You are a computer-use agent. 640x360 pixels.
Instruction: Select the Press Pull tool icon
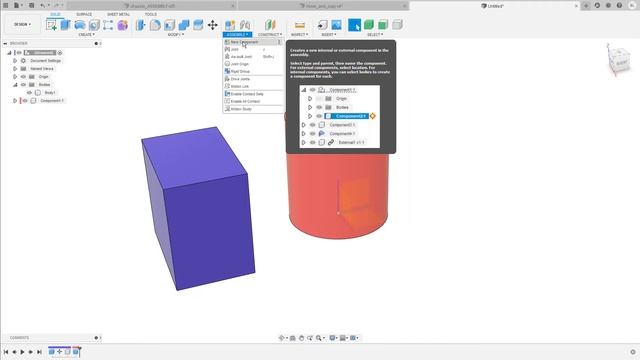140,25
